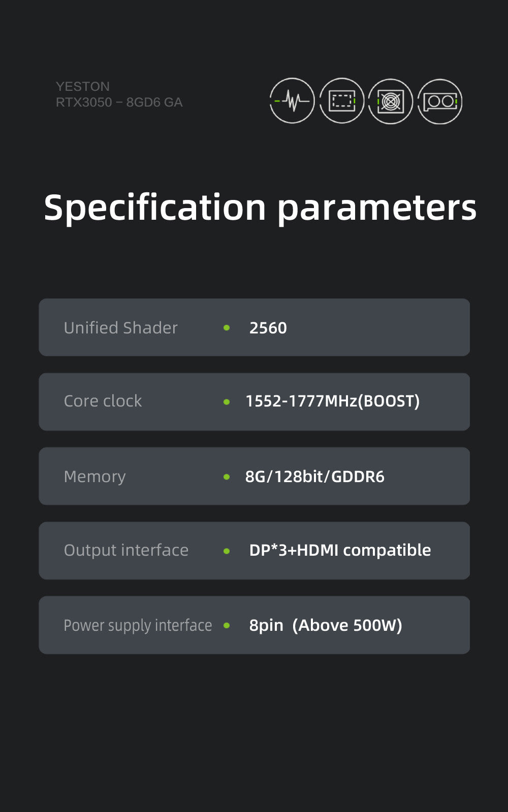Click the green dot beside Unified Shader
Image resolution: width=508 pixels, height=812 pixels.
pos(227,328)
